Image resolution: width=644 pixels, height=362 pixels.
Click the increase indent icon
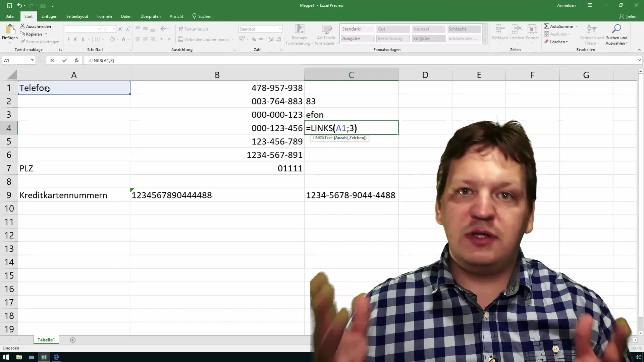pos(170,39)
